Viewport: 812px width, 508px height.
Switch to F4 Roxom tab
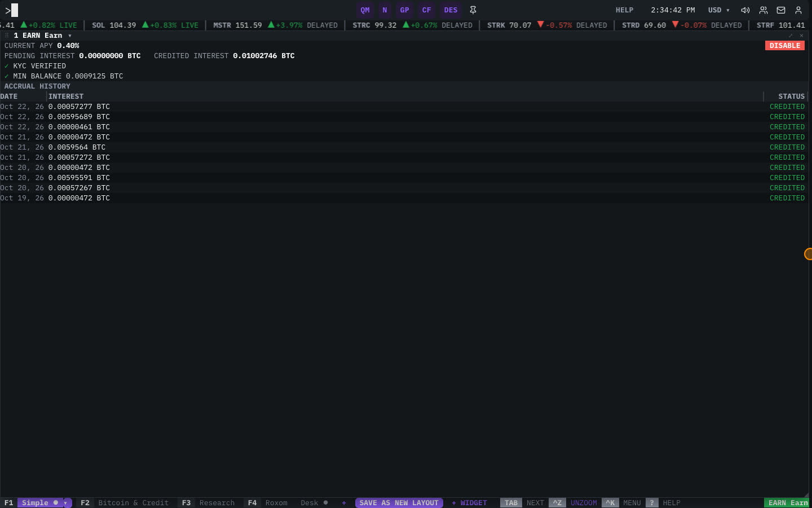tap(268, 503)
